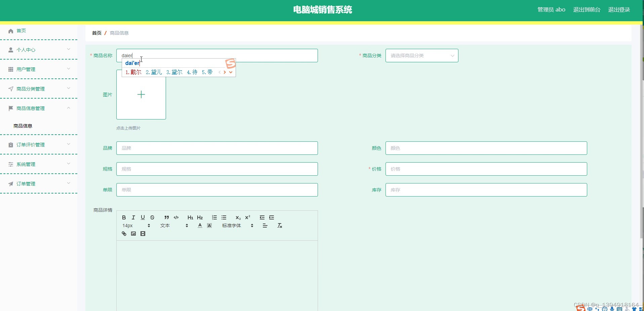Toggle strikethrough formatting in editor toolbar
The height and width of the screenshot is (311, 644).
pos(152,217)
